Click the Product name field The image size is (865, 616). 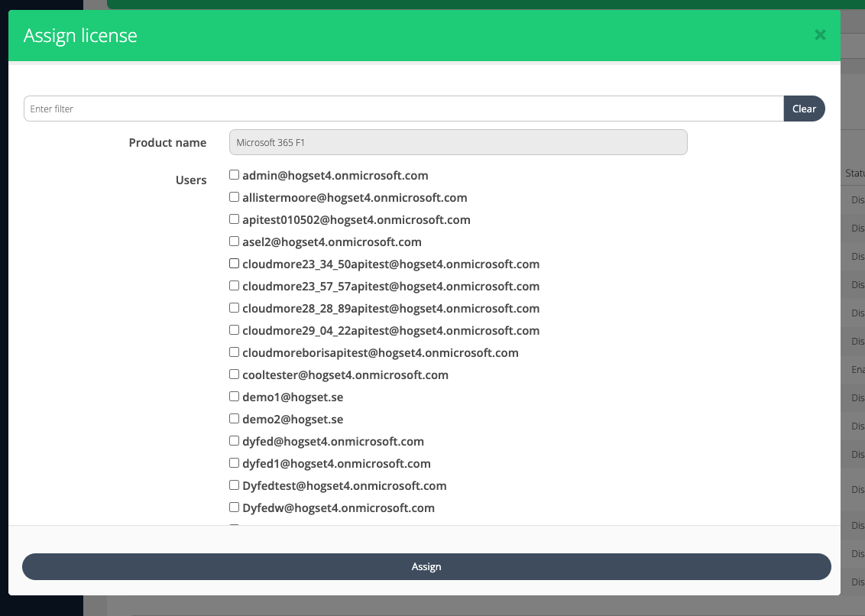[x=458, y=142]
